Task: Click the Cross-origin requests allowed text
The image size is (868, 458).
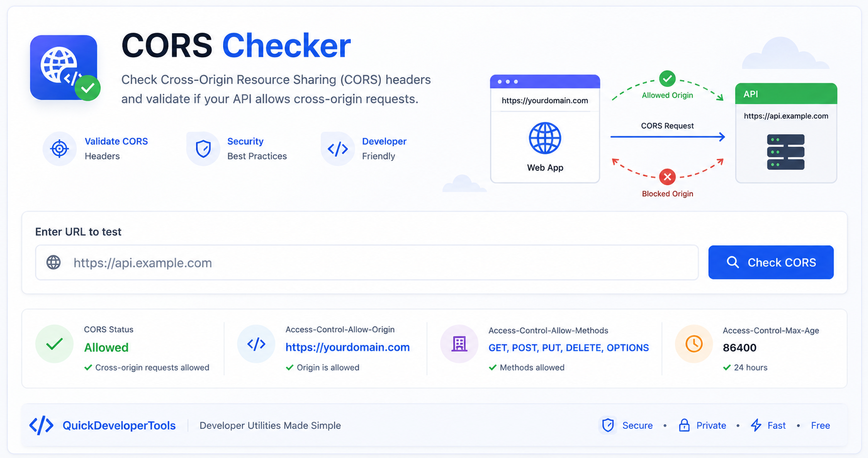Action: pos(152,368)
